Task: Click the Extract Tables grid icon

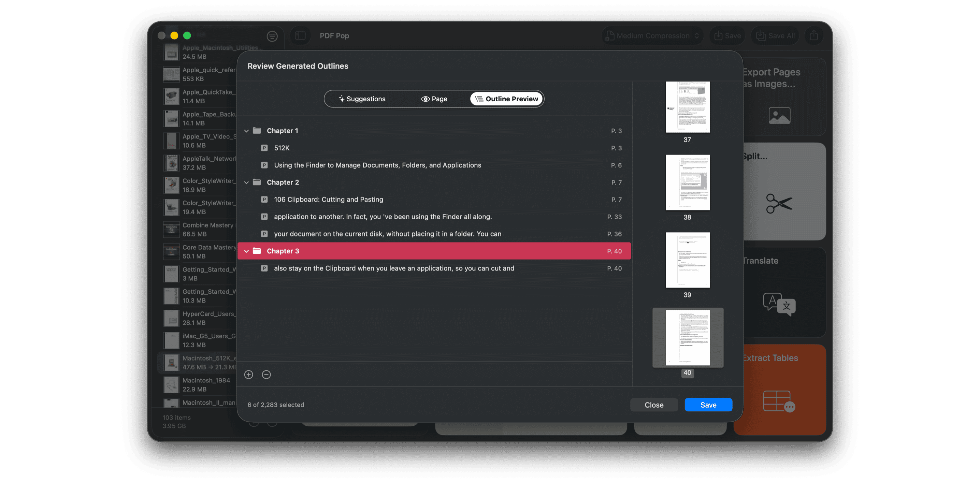Action: click(x=779, y=401)
